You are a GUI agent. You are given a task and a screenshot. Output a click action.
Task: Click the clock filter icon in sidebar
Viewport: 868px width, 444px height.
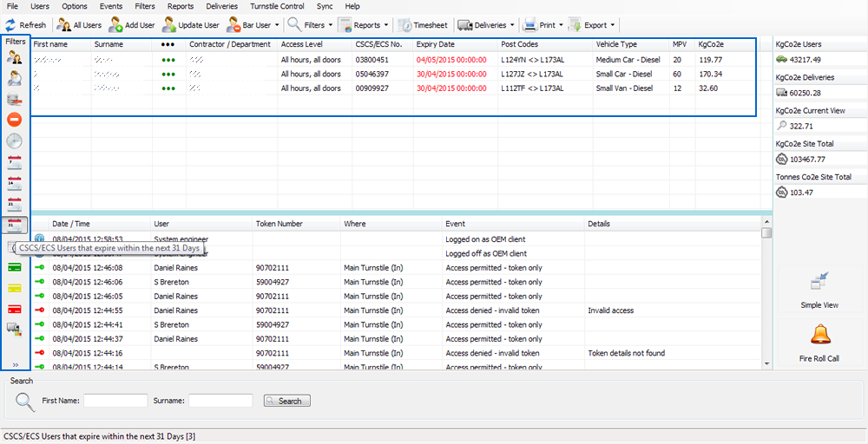tap(15, 140)
